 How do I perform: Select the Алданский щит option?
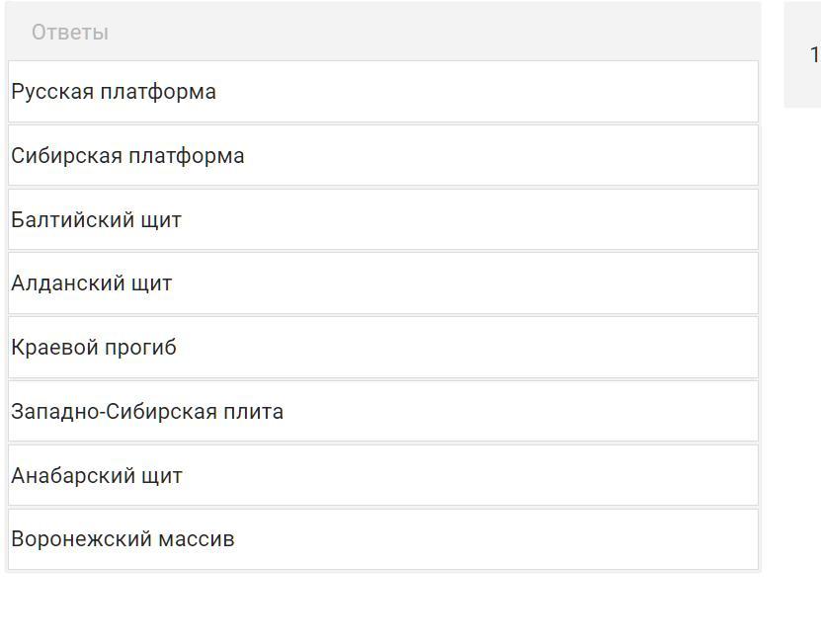click(383, 283)
